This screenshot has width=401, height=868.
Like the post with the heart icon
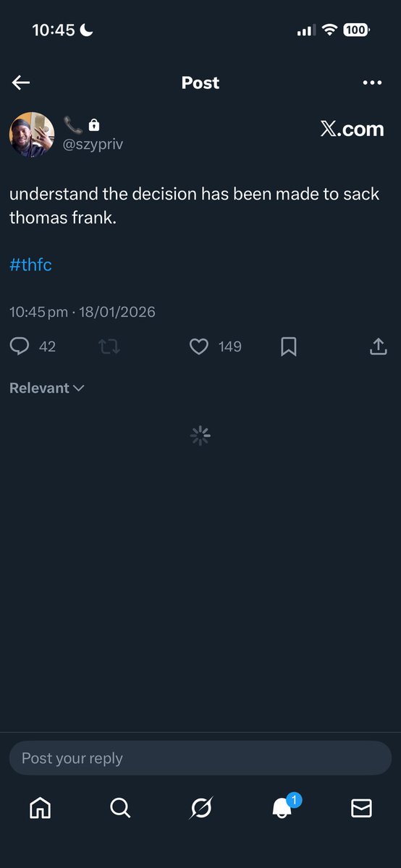coord(199,347)
